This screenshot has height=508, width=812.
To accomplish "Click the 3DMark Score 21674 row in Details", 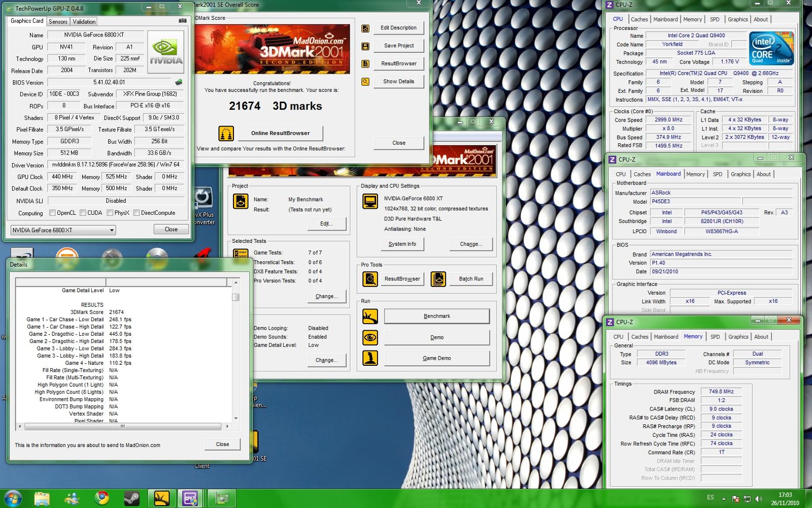I will click(x=75, y=312).
